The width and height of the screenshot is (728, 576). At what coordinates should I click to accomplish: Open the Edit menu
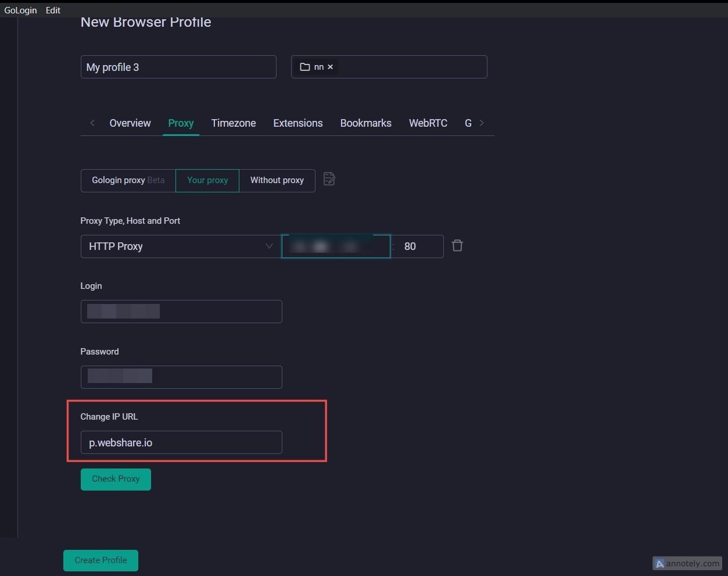[53, 10]
